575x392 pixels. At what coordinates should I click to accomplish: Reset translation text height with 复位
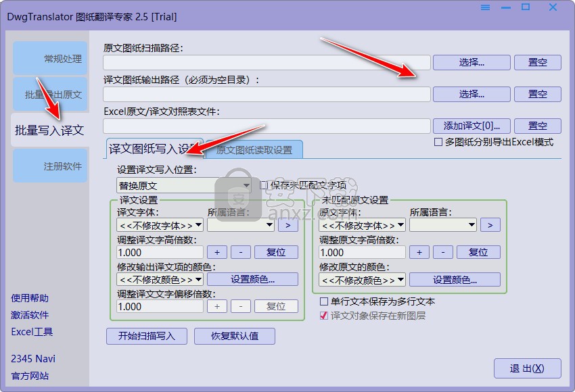[276, 252]
